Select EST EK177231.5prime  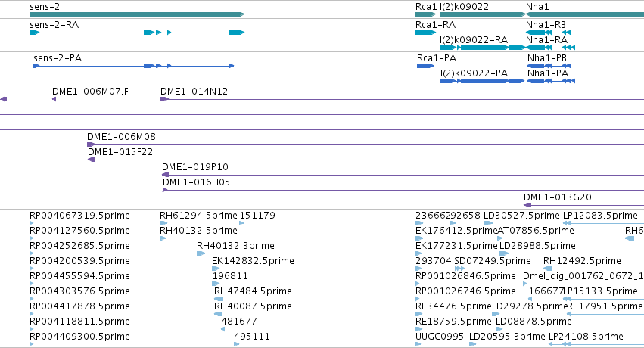pos(456,245)
